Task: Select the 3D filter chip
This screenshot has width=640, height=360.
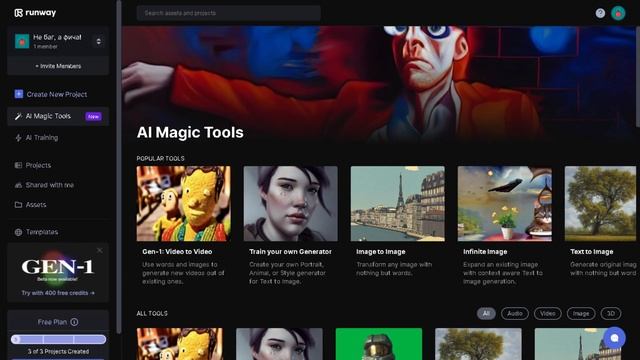Action: pyautogui.click(x=611, y=313)
